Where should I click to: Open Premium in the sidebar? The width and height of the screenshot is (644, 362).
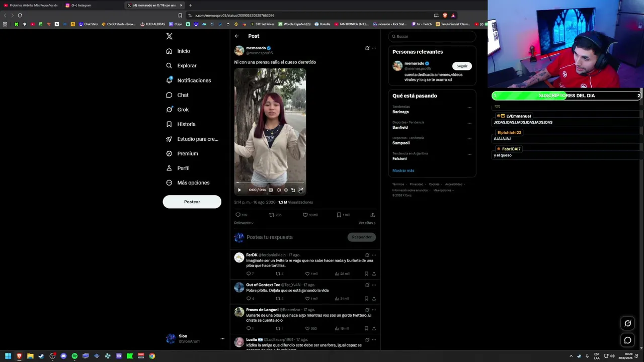click(182, 153)
